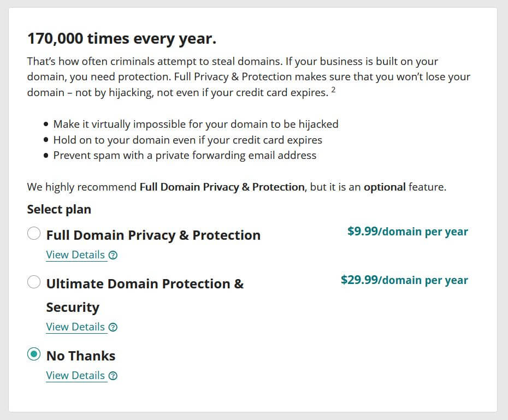Open View Details link under Ultimate Domain Protection
The width and height of the screenshot is (508, 420).
click(x=75, y=327)
